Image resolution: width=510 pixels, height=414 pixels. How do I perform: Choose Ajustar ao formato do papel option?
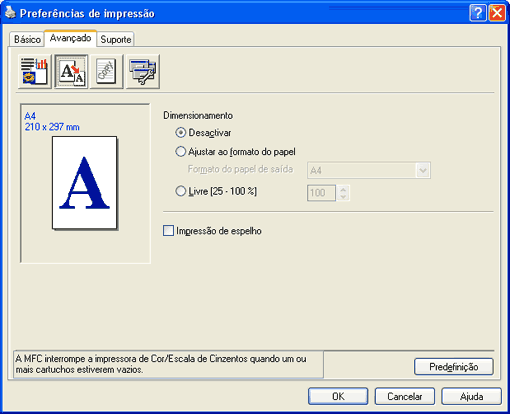180,152
